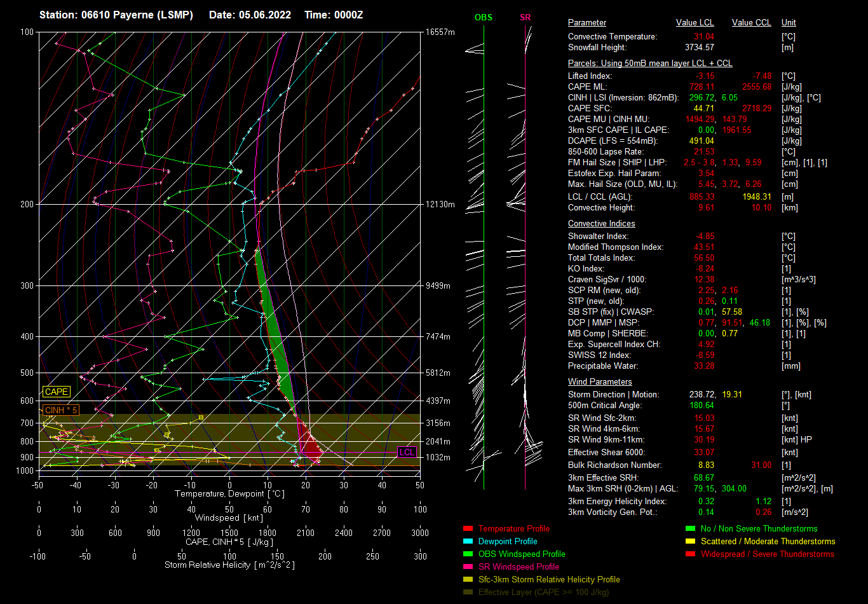
Task: Click the Station: 06610 Payerne (LSMP) title
Action: click(116, 15)
